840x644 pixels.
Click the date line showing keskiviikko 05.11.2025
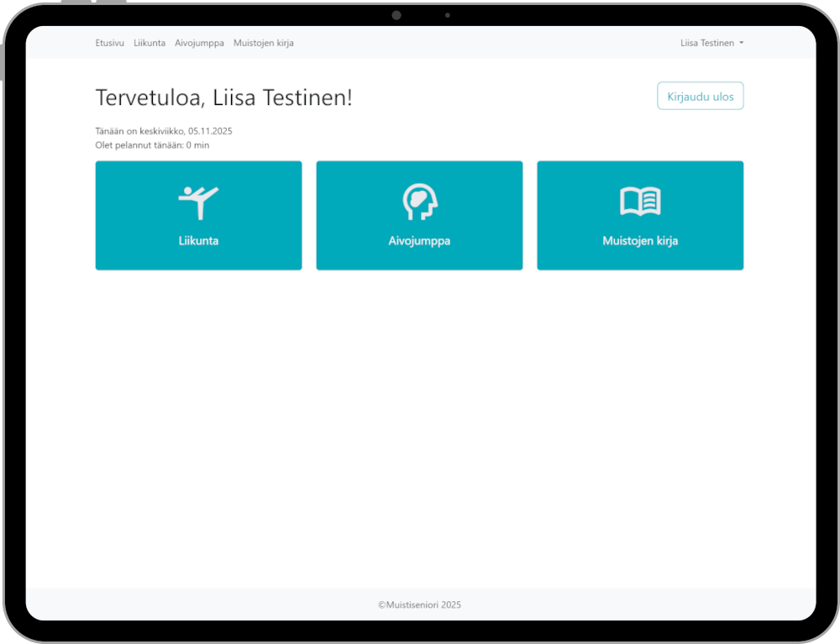(164, 131)
